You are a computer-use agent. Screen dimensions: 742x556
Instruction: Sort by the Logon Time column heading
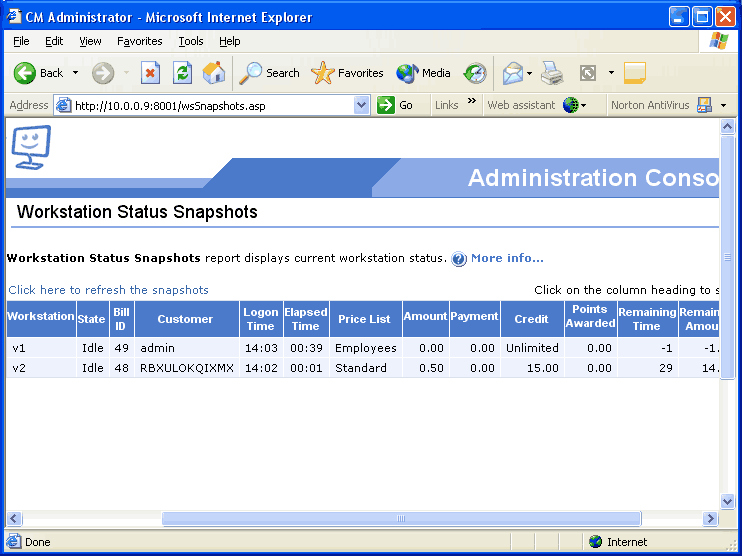point(261,319)
